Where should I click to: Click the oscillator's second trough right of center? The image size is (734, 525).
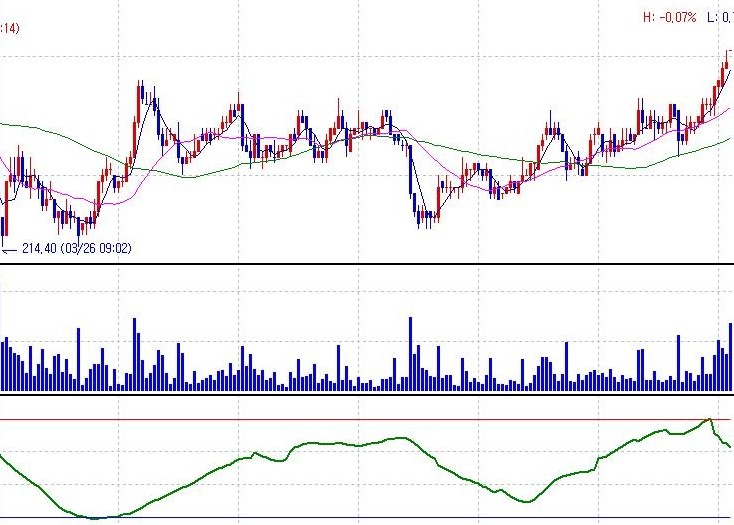pyautogui.click(x=520, y=501)
